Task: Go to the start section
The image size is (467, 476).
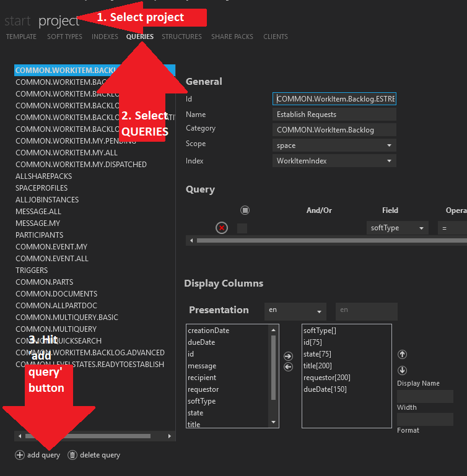Action: [17, 21]
